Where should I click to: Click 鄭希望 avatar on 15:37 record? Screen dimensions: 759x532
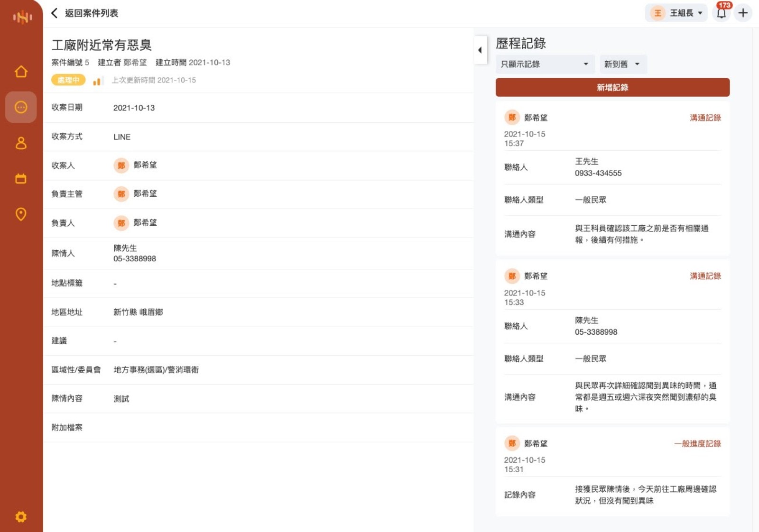pyautogui.click(x=512, y=117)
